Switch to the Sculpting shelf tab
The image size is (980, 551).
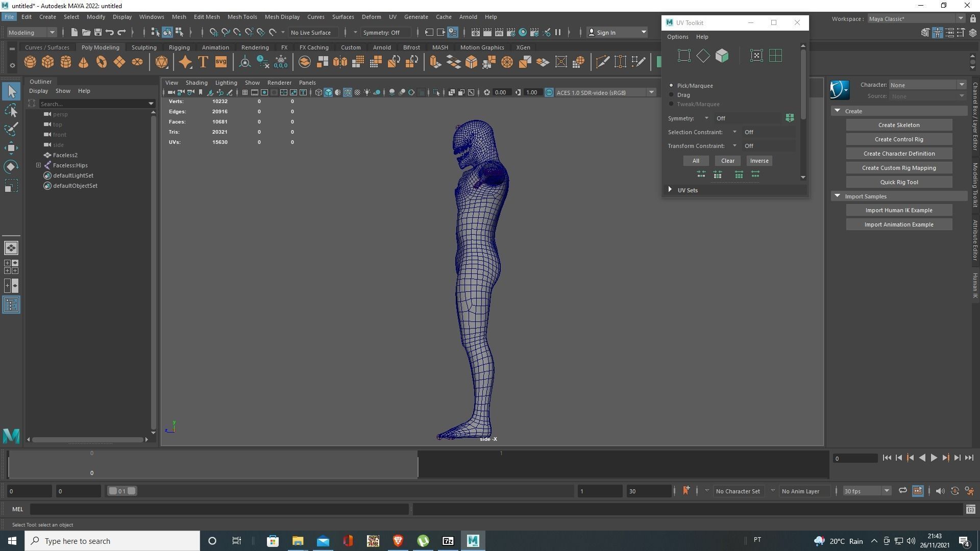pos(144,47)
